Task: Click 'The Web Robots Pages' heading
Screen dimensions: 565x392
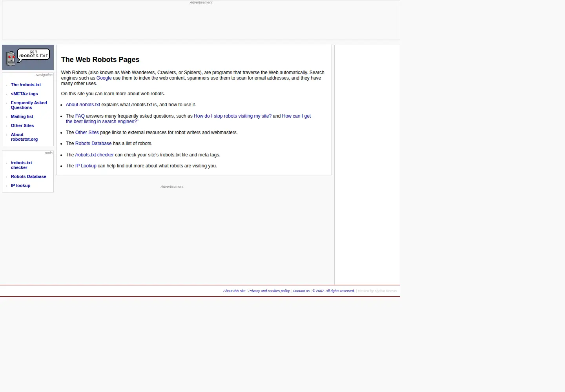Action: (x=100, y=60)
